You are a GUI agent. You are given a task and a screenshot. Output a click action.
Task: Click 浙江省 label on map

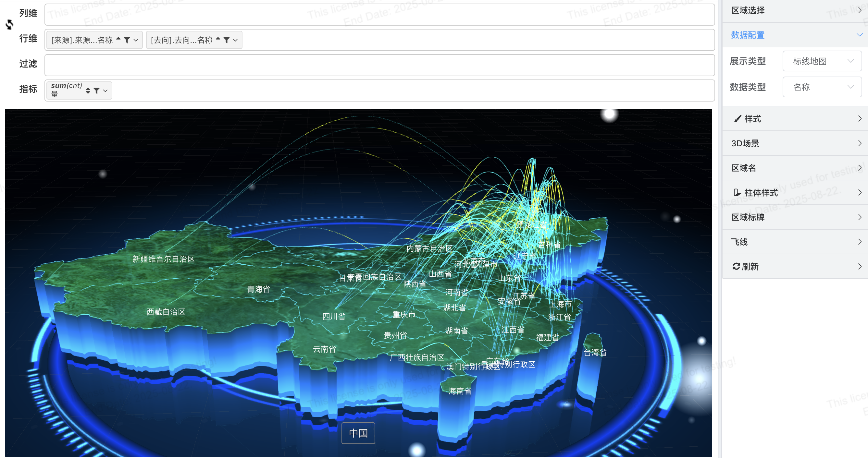pos(559,317)
